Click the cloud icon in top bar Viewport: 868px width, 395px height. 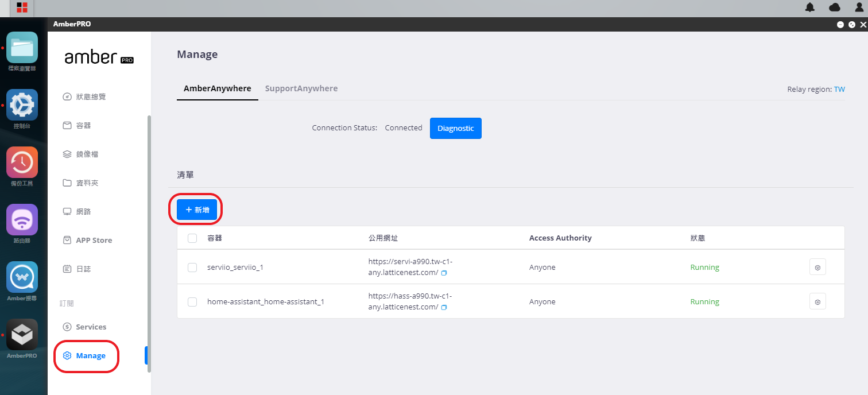tap(835, 7)
